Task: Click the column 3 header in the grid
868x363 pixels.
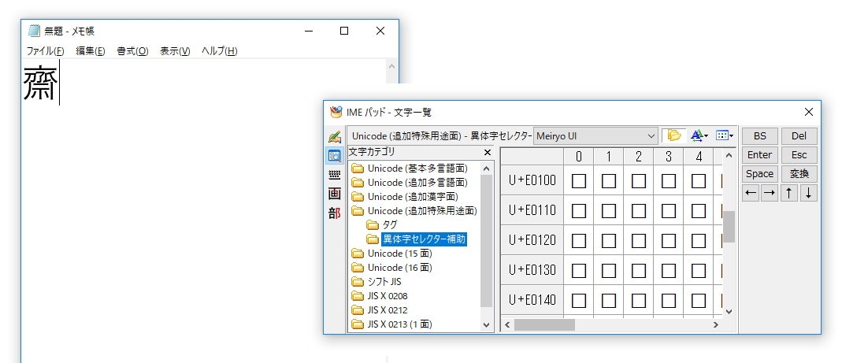Action: pos(668,157)
